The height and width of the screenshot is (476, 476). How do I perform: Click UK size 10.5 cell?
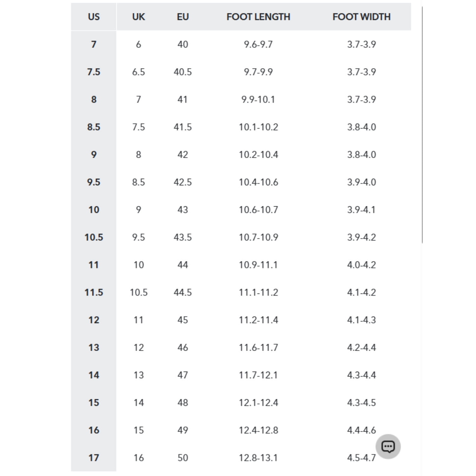pyautogui.click(x=139, y=292)
